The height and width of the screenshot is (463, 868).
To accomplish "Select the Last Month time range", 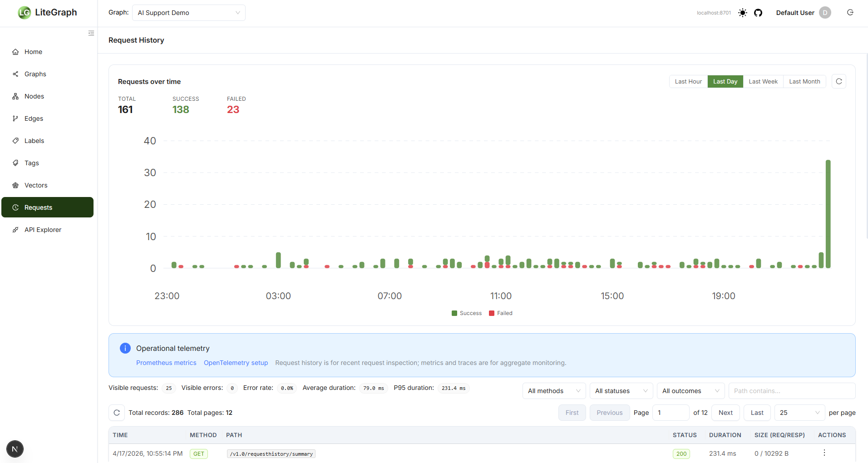I will [x=804, y=81].
